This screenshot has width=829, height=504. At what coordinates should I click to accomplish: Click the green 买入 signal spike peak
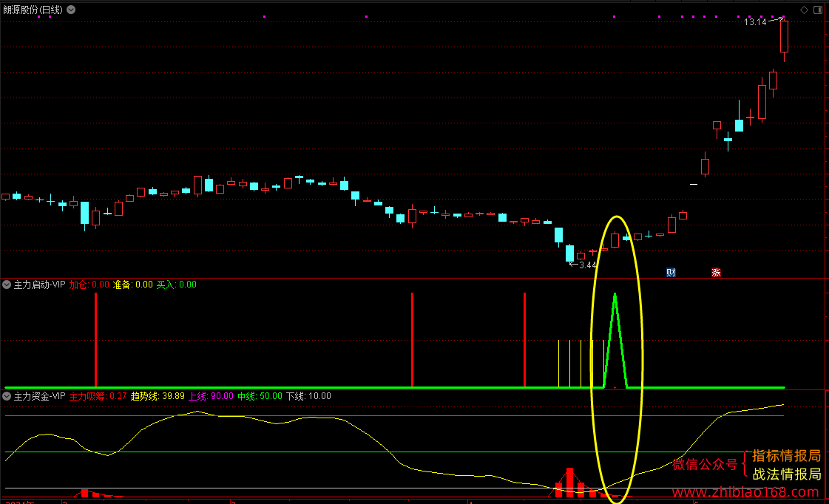615,296
